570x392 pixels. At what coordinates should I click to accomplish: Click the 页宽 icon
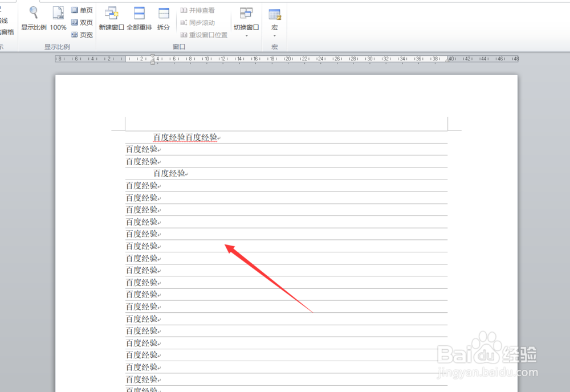tap(75, 35)
